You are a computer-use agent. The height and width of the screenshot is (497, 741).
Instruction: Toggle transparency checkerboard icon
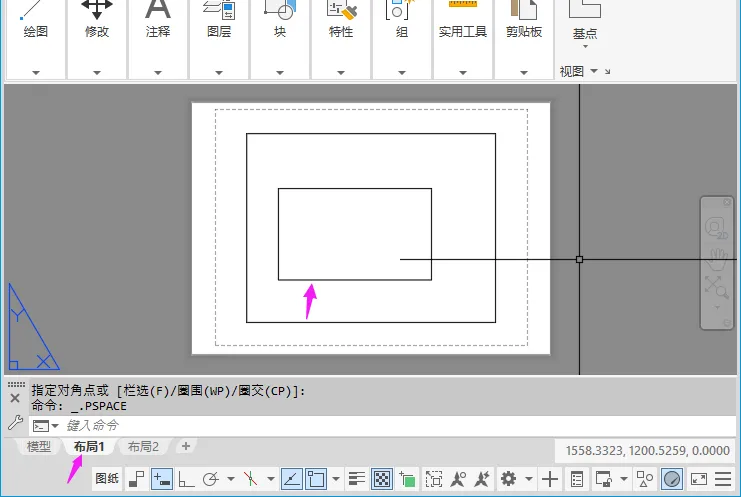pyautogui.click(x=381, y=479)
